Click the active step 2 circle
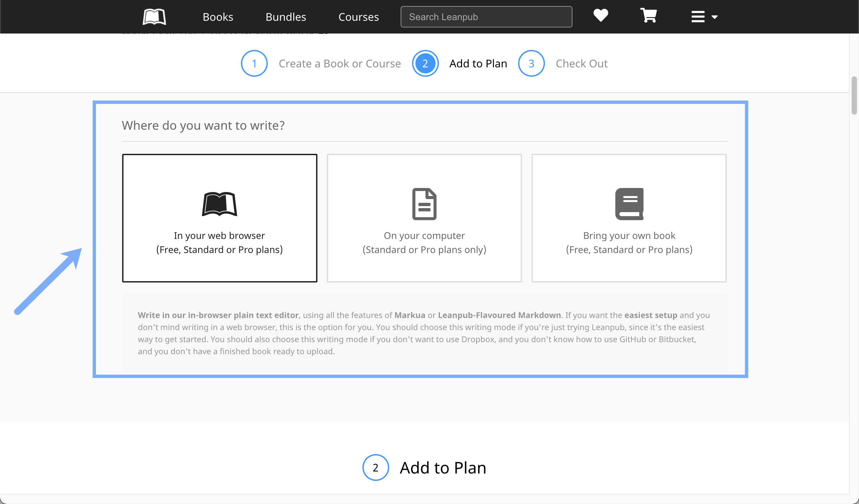Viewport: 859px width, 504px height. [x=425, y=63]
